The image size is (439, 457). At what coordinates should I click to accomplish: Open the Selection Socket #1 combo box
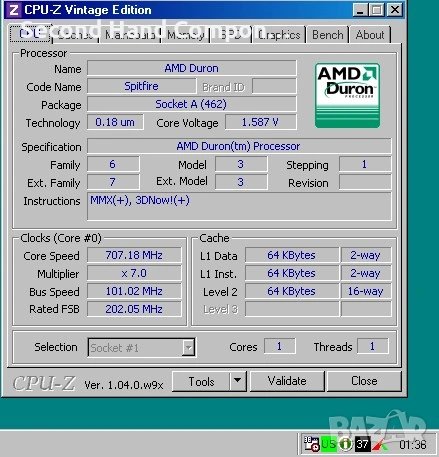coord(141,348)
